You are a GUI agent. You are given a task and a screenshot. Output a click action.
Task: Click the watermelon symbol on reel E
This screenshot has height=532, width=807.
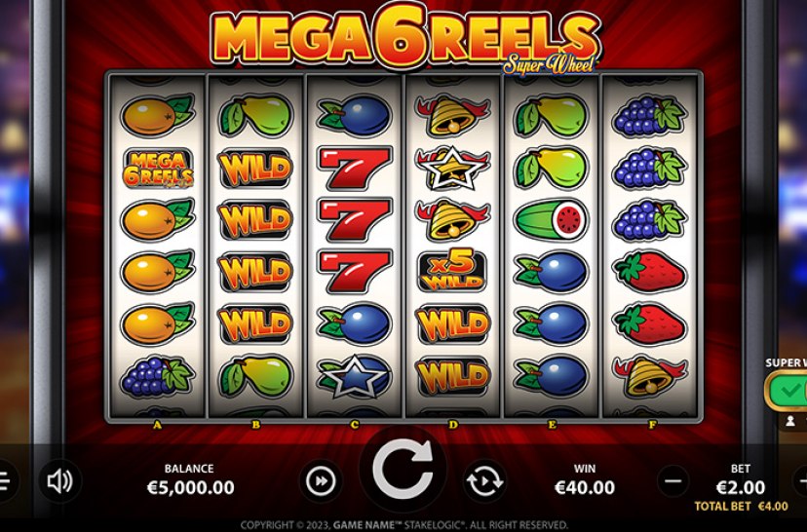click(x=552, y=219)
